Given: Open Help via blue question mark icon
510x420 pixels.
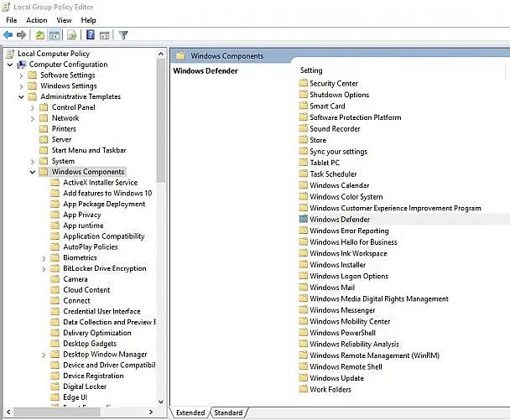Looking at the screenshot, I should pyautogui.click(x=91, y=34).
